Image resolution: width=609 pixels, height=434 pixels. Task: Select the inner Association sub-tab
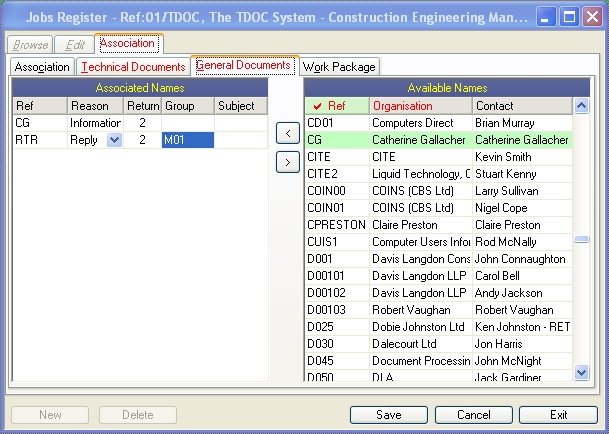click(42, 67)
